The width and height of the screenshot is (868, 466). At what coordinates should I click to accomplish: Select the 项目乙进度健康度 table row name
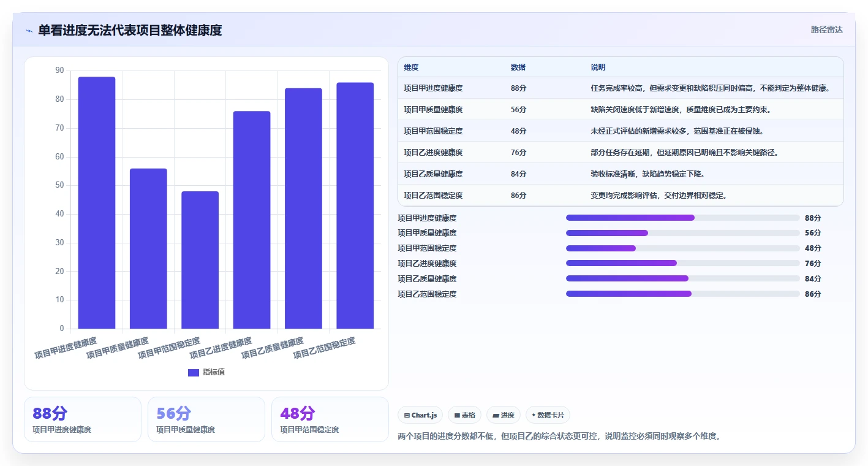click(433, 153)
